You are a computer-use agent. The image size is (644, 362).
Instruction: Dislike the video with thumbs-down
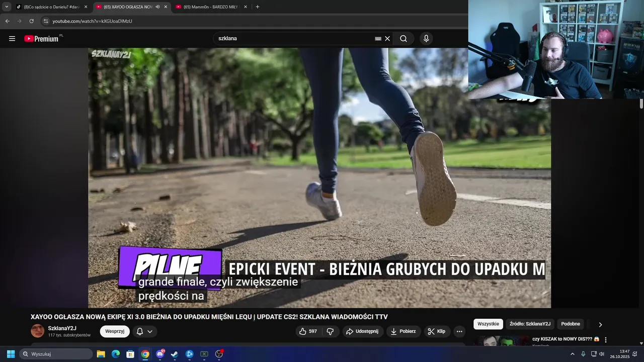331,331
